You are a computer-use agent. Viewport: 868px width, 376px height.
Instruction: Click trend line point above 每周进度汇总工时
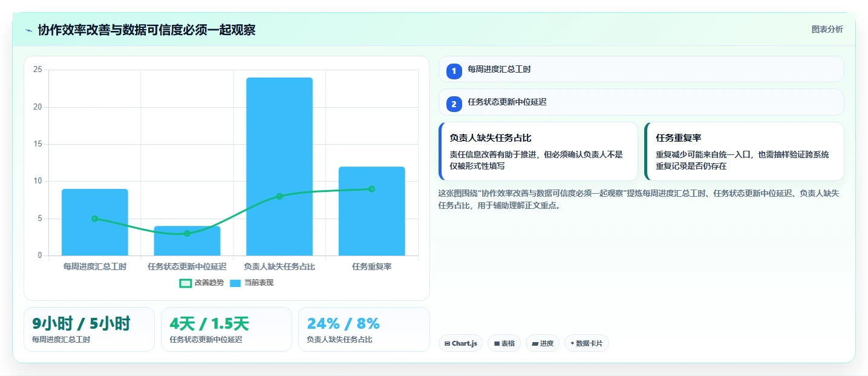(95, 219)
